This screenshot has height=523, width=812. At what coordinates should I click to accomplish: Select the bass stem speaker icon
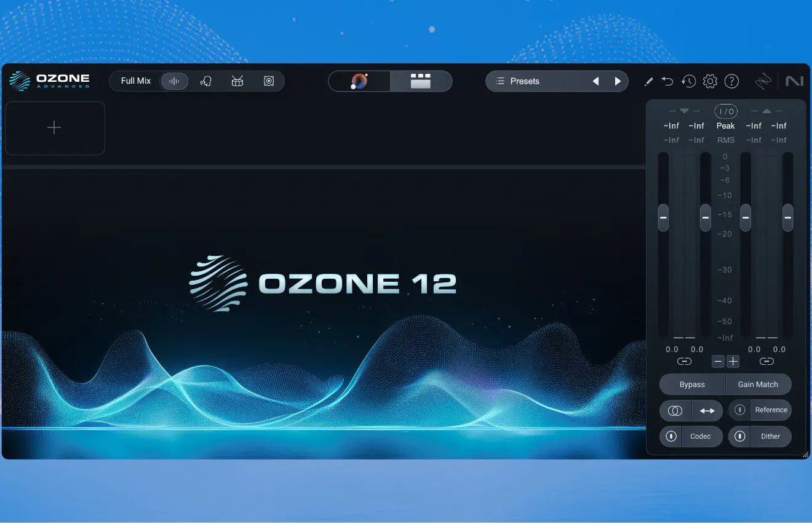(x=269, y=81)
